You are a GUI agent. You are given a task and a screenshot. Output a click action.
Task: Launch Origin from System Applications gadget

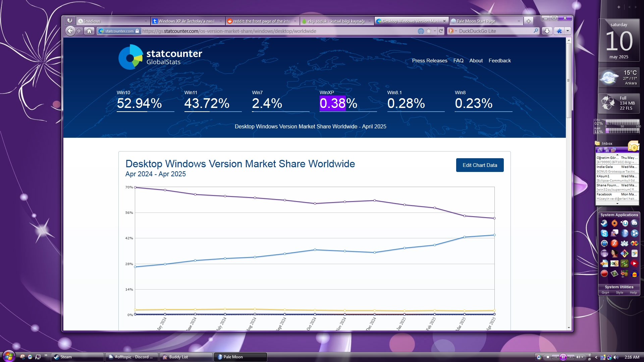coord(614,223)
